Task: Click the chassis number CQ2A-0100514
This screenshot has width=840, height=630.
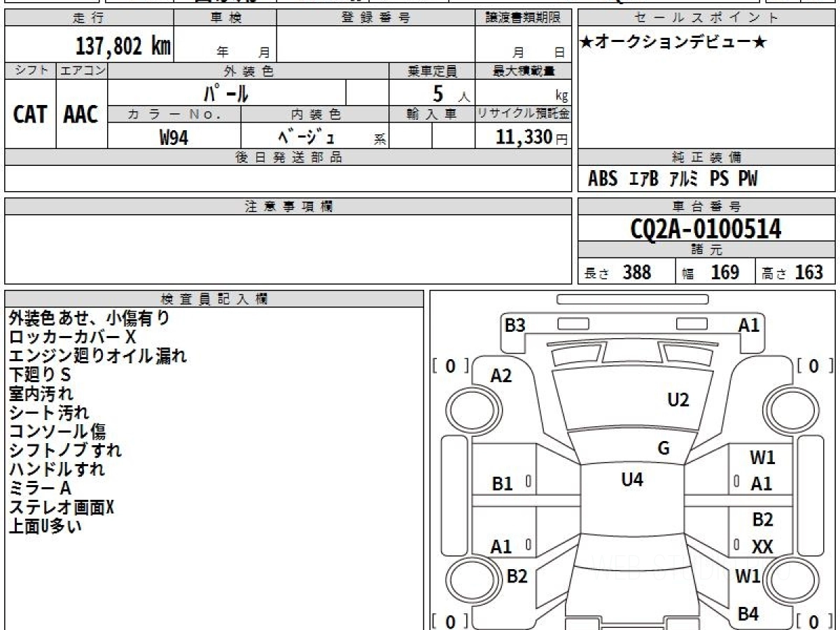Action: pyautogui.click(x=706, y=229)
